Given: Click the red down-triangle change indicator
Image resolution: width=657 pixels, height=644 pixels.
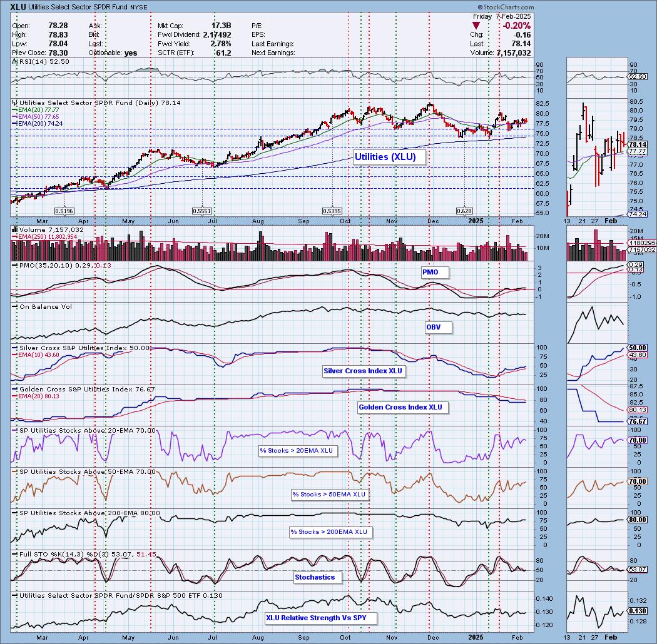Looking at the screenshot, I should click(476, 26).
